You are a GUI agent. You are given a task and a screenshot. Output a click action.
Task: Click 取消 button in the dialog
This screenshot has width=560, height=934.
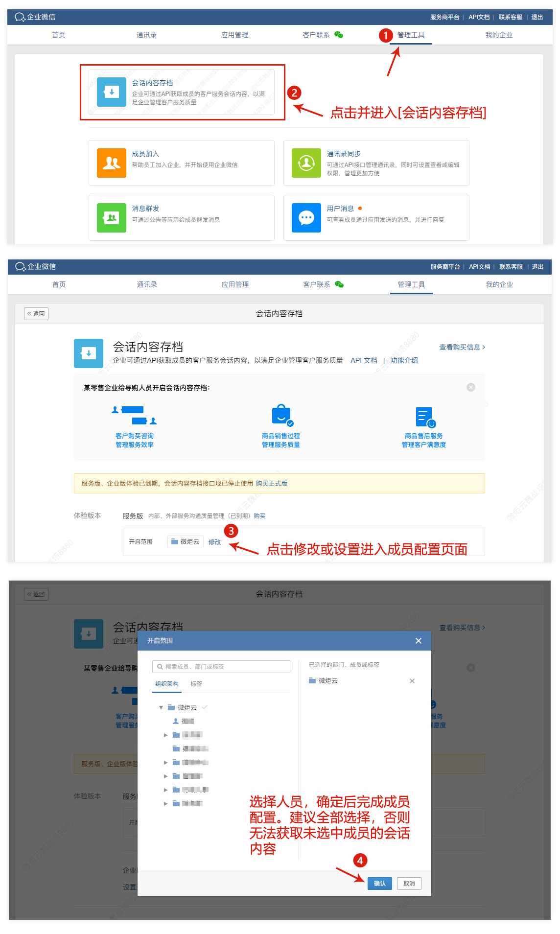click(409, 884)
